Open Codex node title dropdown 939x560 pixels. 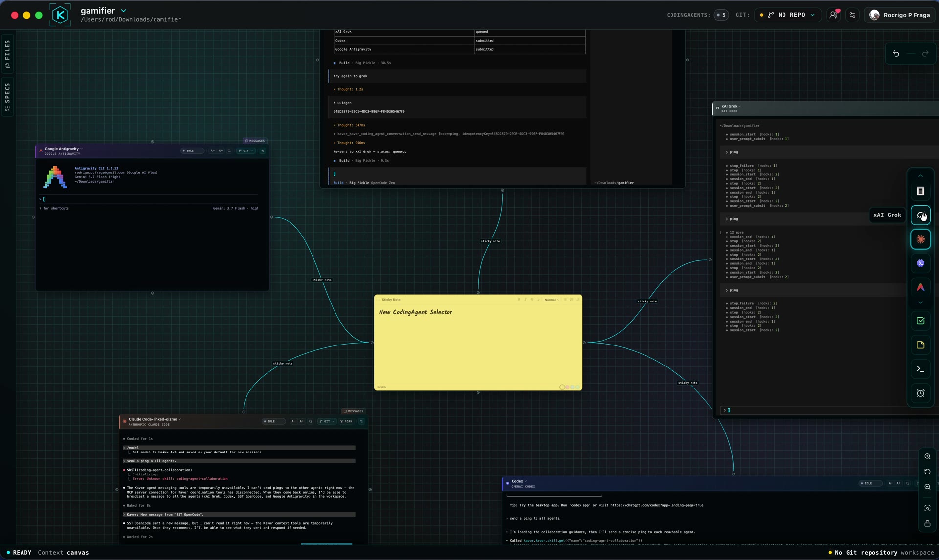(x=526, y=481)
